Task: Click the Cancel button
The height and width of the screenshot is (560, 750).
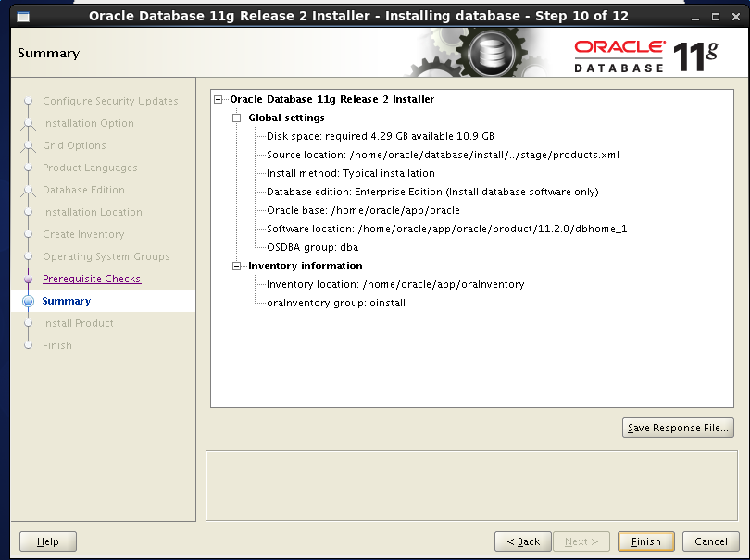Action: 710,541
